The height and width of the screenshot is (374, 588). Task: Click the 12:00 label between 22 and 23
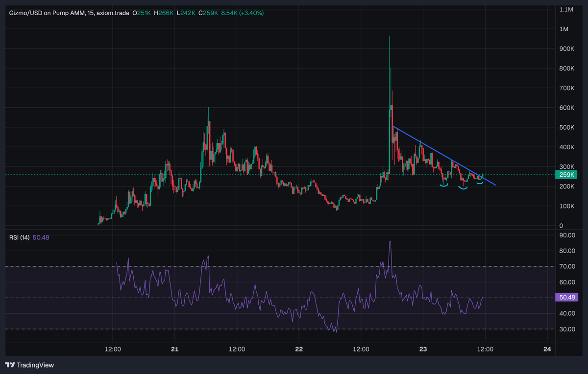pos(361,349)
